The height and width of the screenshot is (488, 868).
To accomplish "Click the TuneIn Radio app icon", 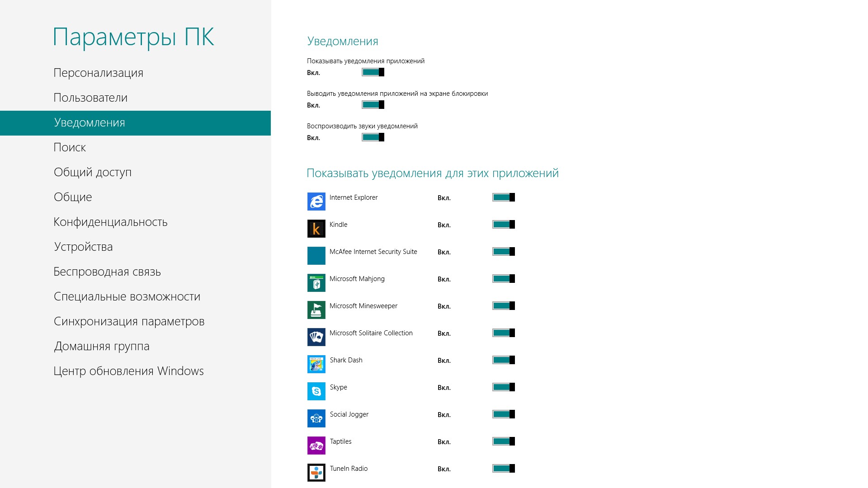I will [x=316, y=473].
